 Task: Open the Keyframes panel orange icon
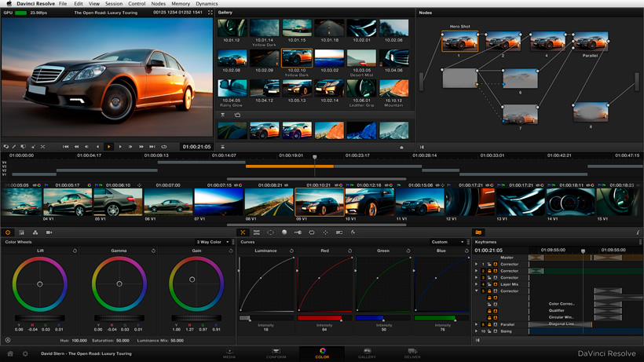478,232
